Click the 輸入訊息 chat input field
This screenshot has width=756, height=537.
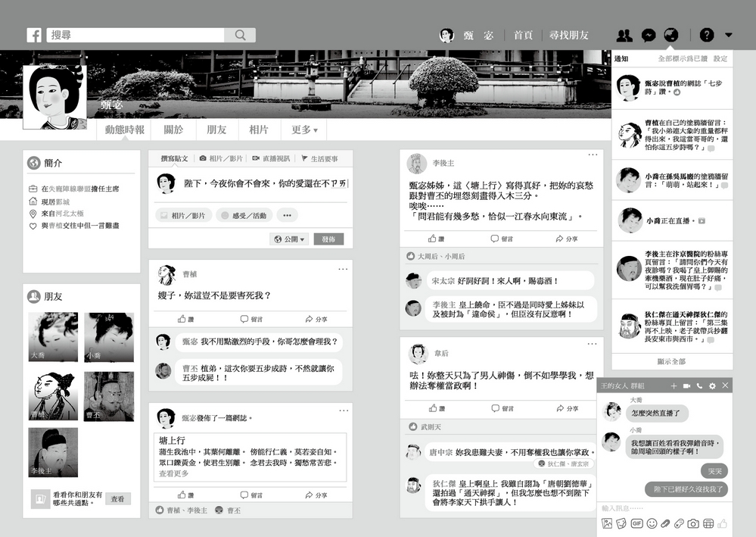point(664,508)
